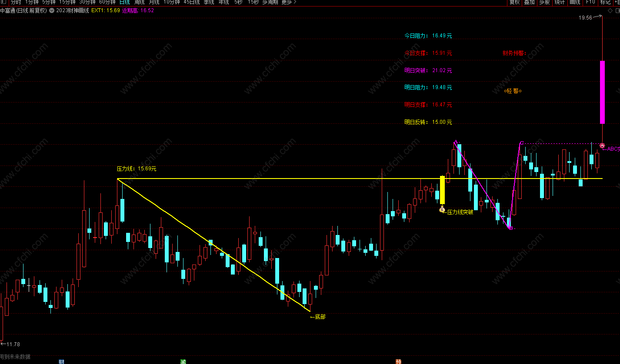The width and height of the screenshot is (620, 364).
Task: Click the 11.78 low price label
Action: tap(13, 344)
